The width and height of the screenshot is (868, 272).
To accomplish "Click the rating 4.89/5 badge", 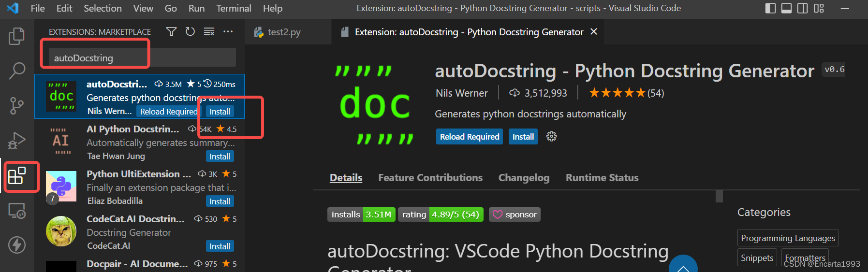I will (441, 215).
